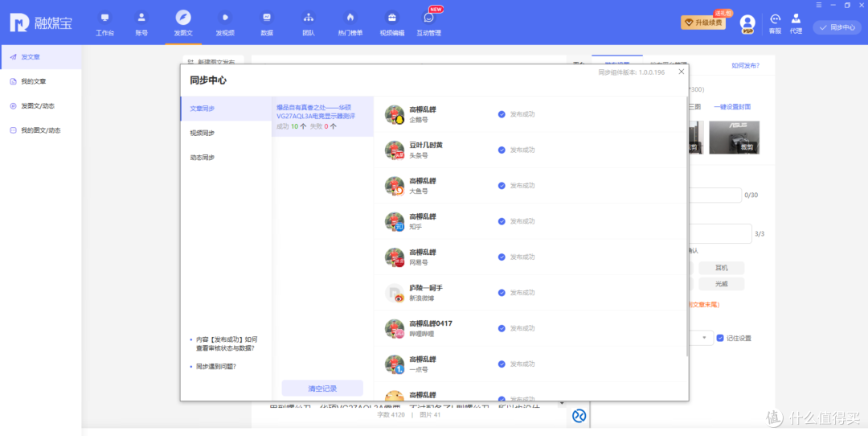
Task: Click the 字数 4120 word count
Action: (391, 414)
